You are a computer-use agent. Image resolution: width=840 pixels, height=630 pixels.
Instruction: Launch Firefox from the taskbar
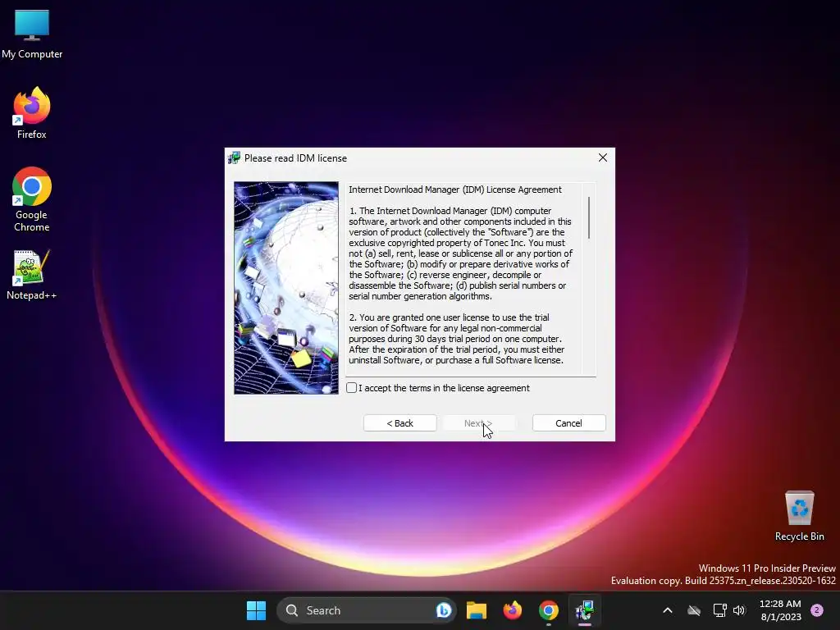[x=513, y=610]
